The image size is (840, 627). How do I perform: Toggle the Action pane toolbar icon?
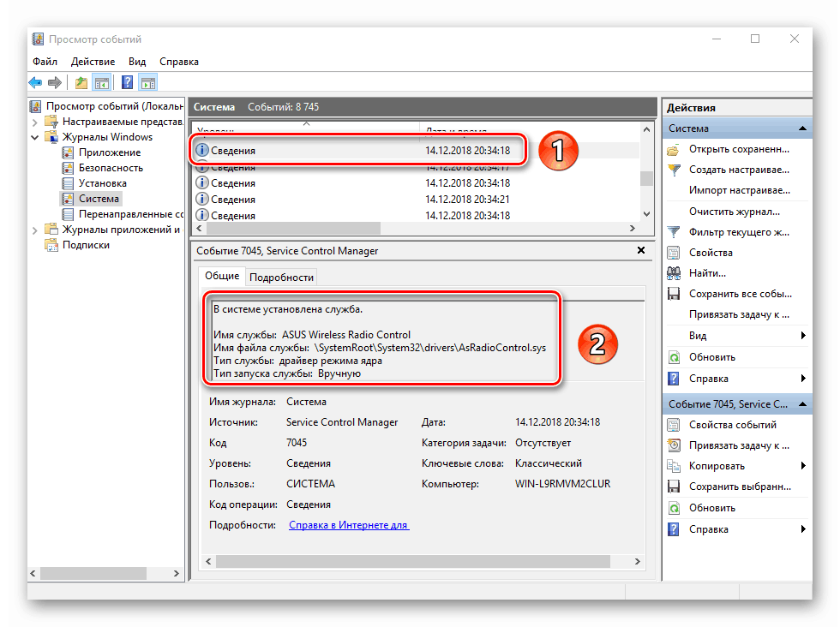click(x=147, y=82)
